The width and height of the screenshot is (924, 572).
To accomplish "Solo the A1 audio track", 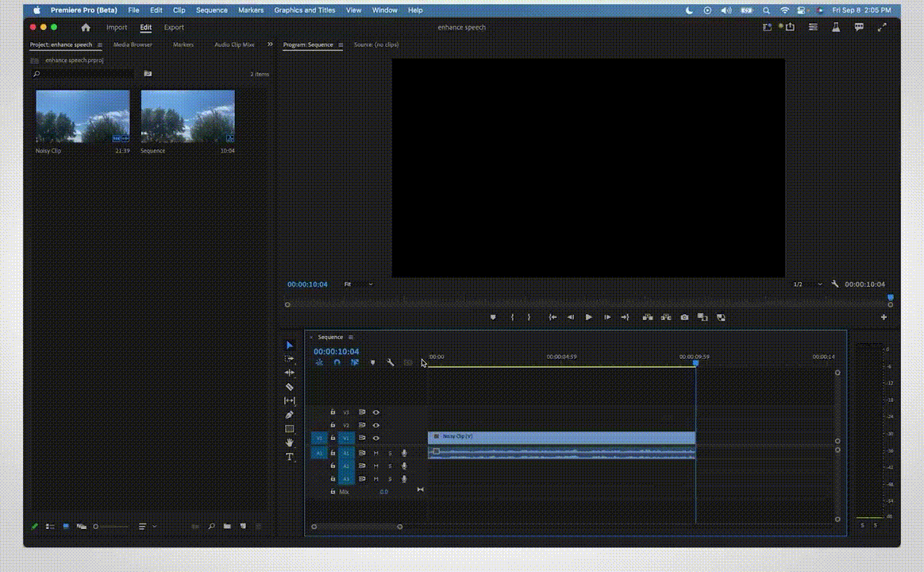I will [390, 453].
